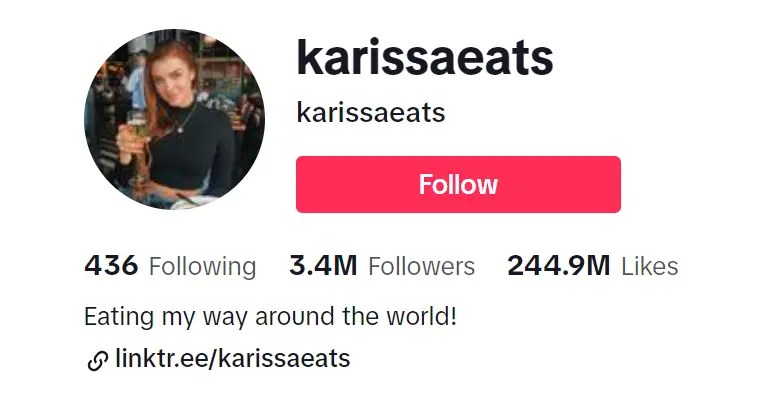Click the Likes label
The image size is (772, 407).
pos(649,266)
